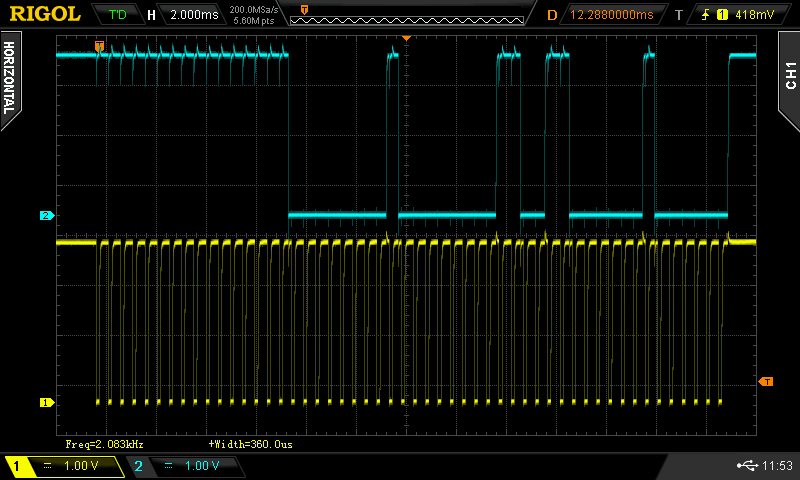Click the trigger source channel 1 badge
This screenshot has height=480, width=800.
[x=722, y=15]
